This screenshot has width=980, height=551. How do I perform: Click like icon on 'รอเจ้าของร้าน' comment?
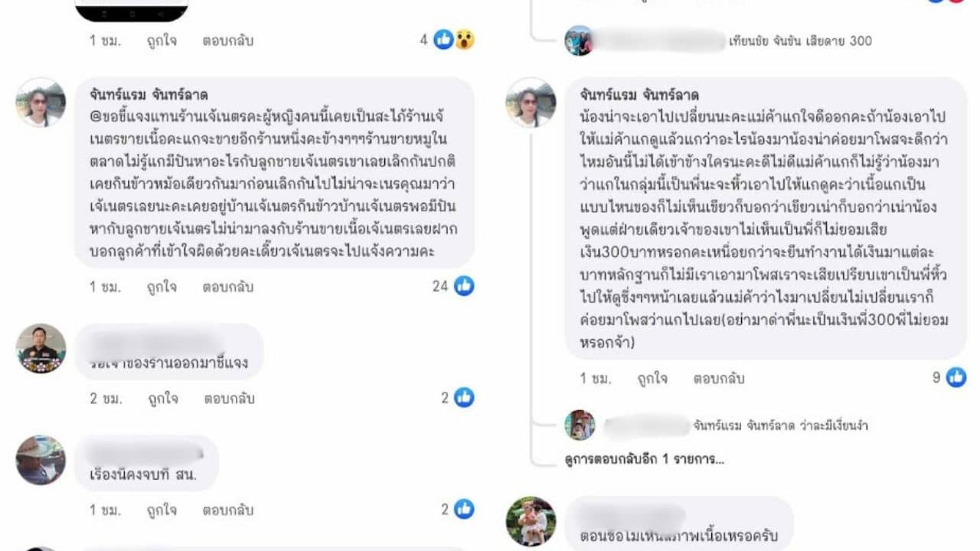464,398
